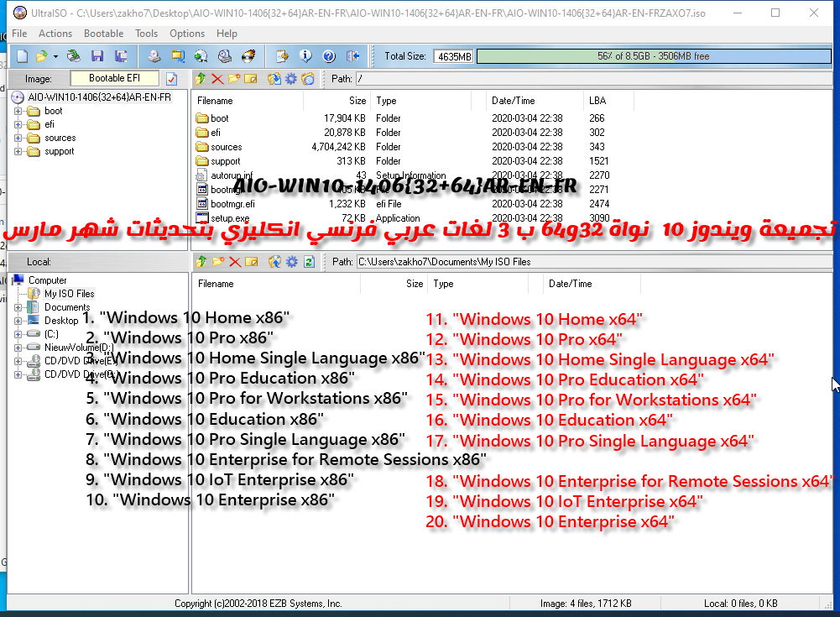
Task: Click New Folder icon in image pane toolbar
Action: tap(233, 79)
